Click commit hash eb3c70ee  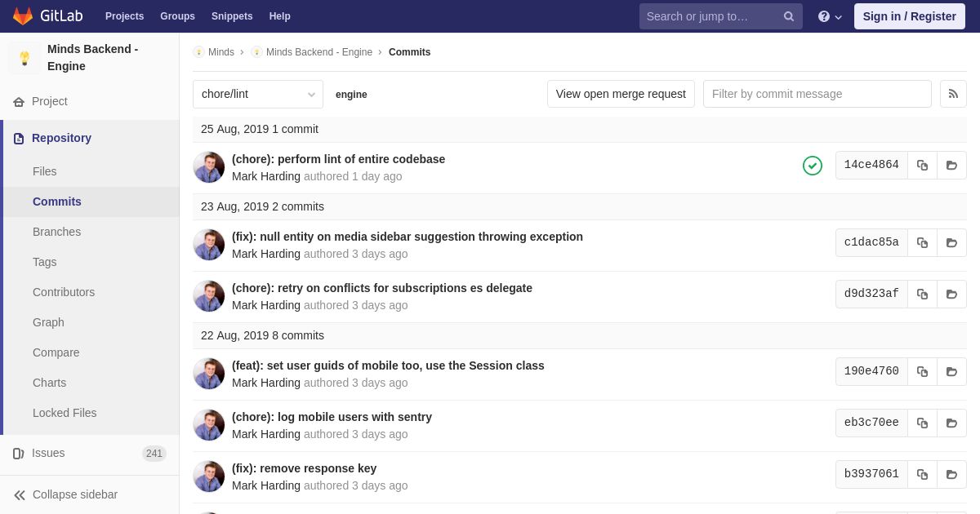(x=871, y=423)
